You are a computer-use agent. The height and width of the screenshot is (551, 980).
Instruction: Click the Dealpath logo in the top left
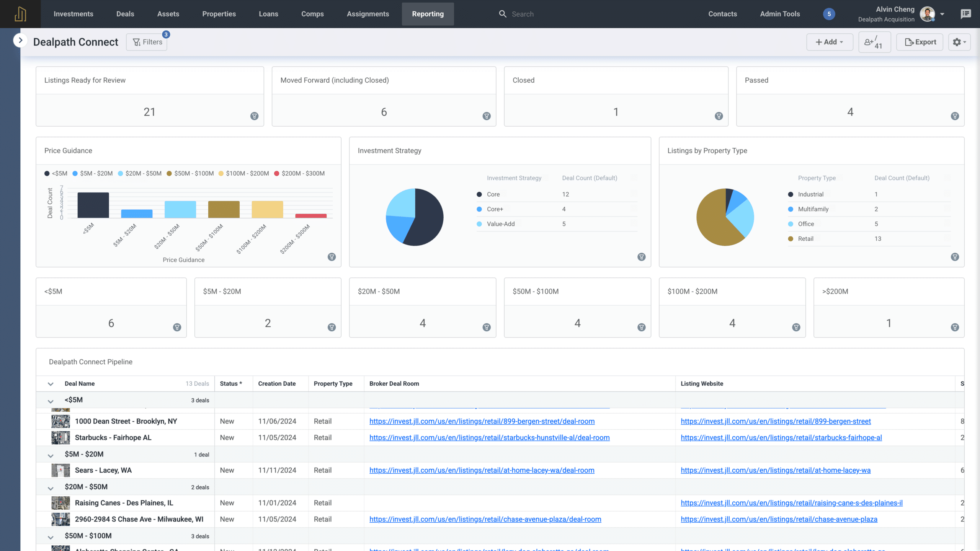pos(20,14)
